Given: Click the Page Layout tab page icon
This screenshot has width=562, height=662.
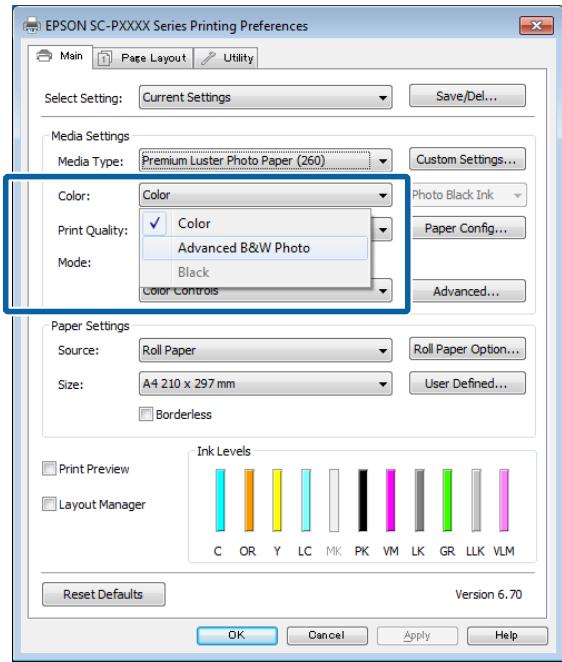Looking at the screenshot, I should (104, 58).
